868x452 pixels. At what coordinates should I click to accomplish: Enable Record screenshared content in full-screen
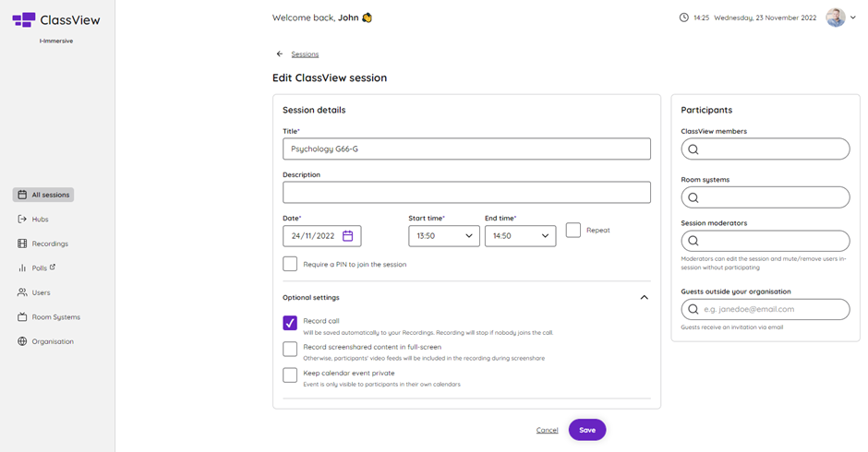coord(290,349)
